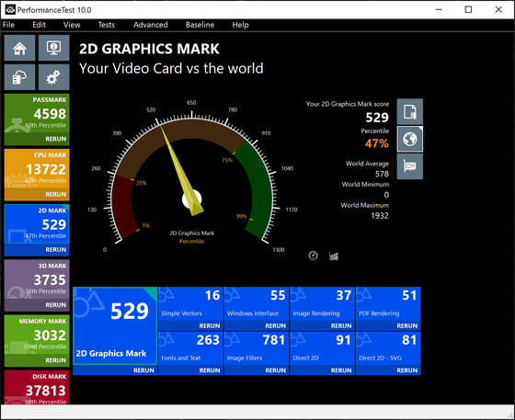Viewport: 515px width, 420px height.
Task: Rerun the PDF Rendering test
Action: 406,325
